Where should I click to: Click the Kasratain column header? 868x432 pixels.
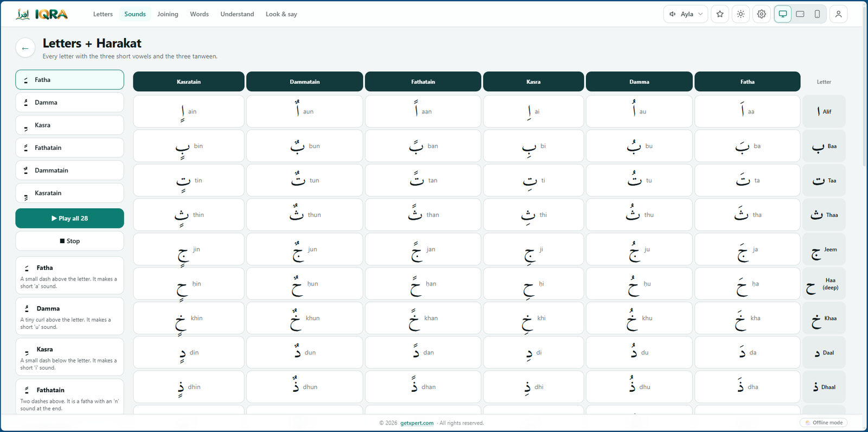click(189, 82)
